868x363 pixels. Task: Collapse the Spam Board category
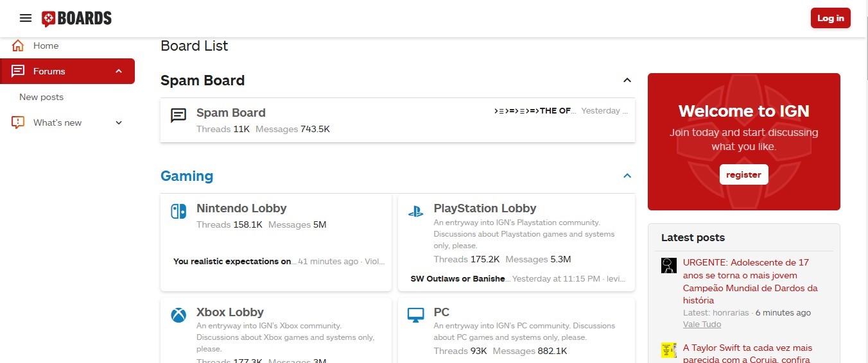point(627,80)
